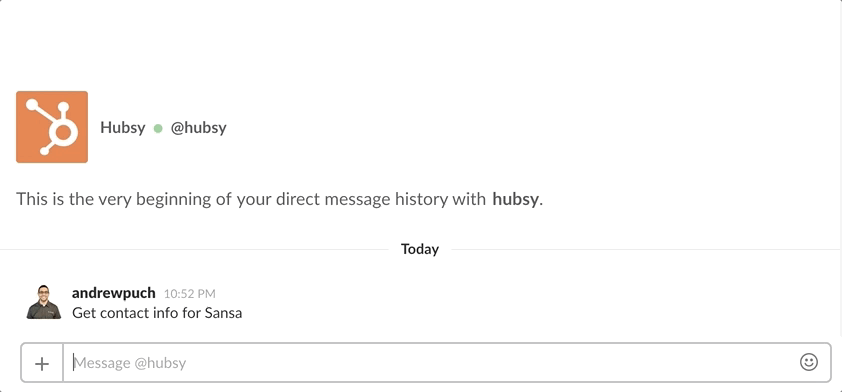Click divider line right of Today

point(647,249)
